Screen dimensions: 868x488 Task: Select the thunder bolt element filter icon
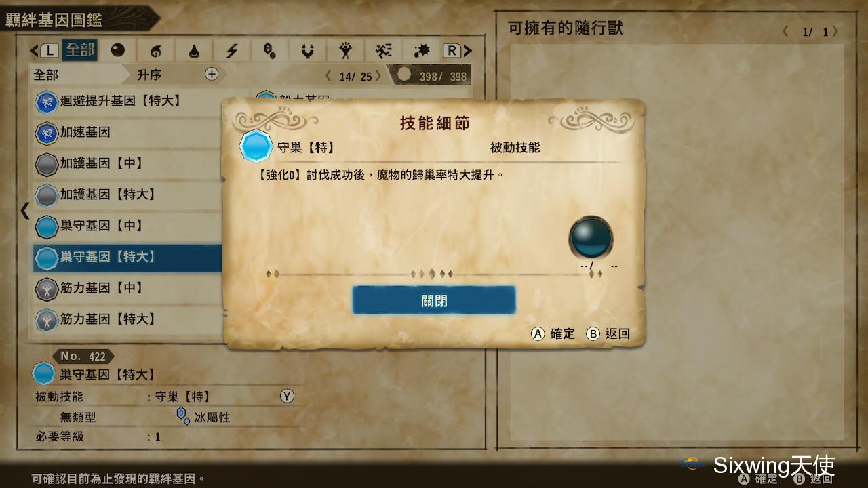click(232, 51)
